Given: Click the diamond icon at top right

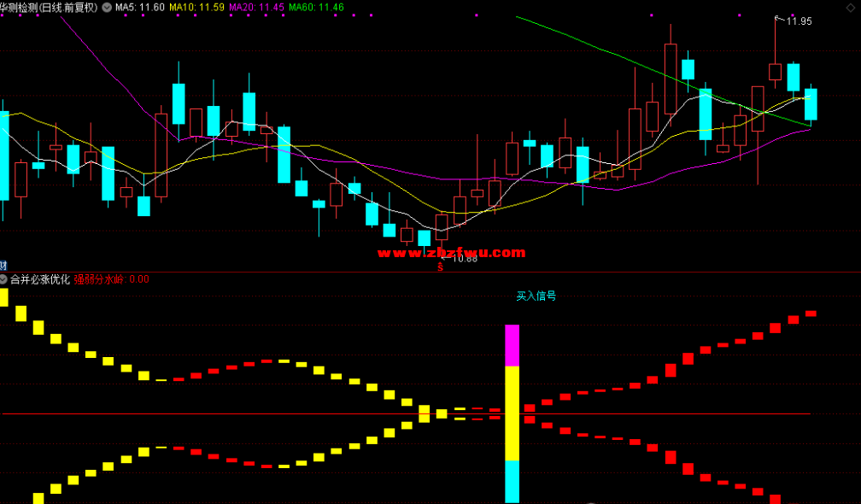Looking at the screenshot, I should [x=851, y=8].
